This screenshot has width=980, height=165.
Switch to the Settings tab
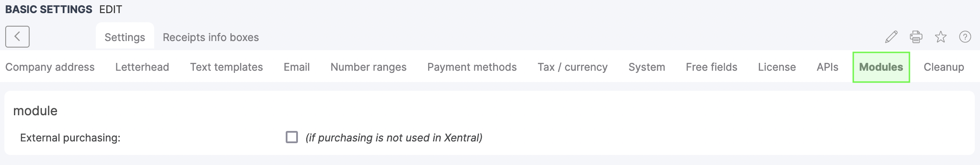click(125, 37)
